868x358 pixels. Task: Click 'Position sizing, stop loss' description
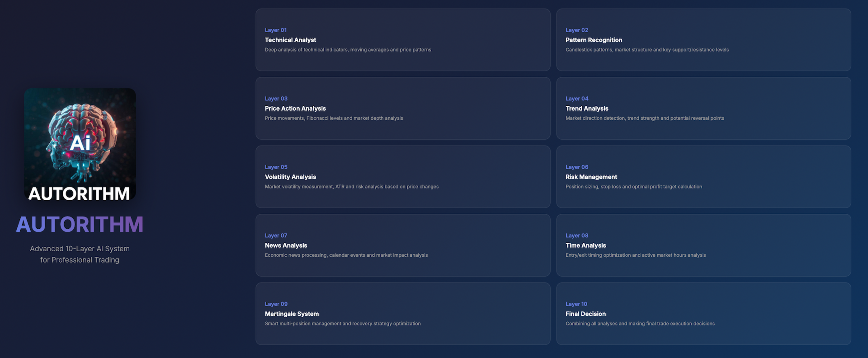point(634,187)
